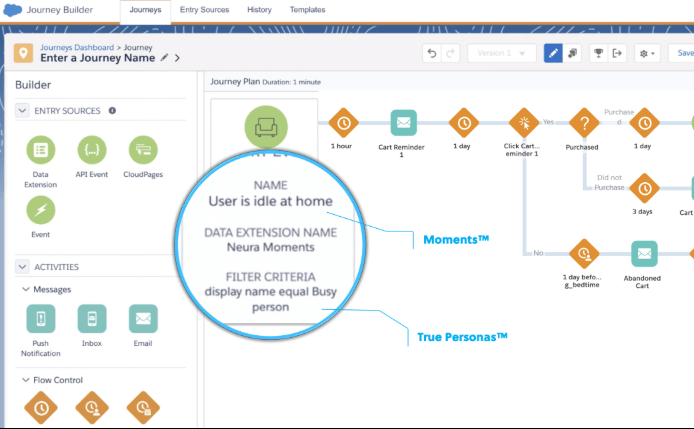
Task: Open the Click Cart Reminder 1 engagement node
Action: coord(524,123)
